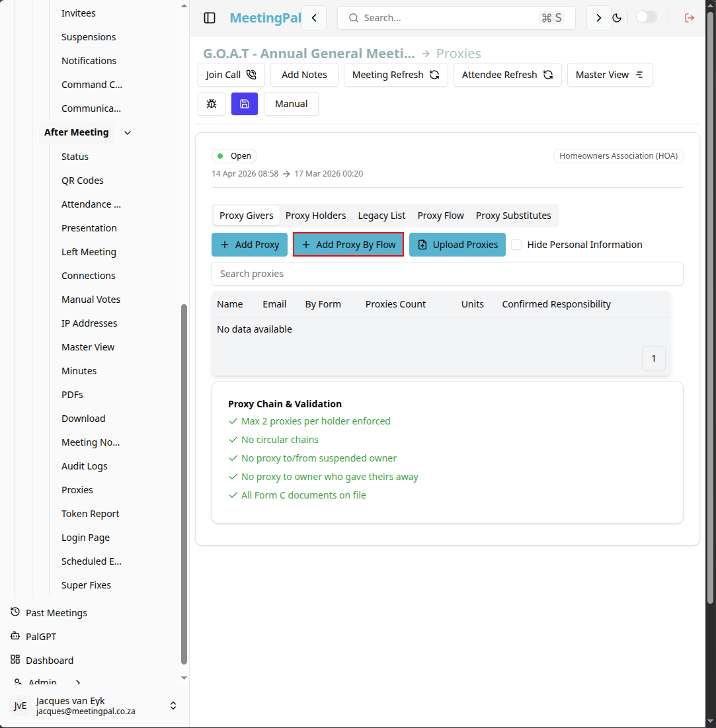Screen dimensions: 716x728
Task: Expand the Admin section arrow
Action: [78, 682]
